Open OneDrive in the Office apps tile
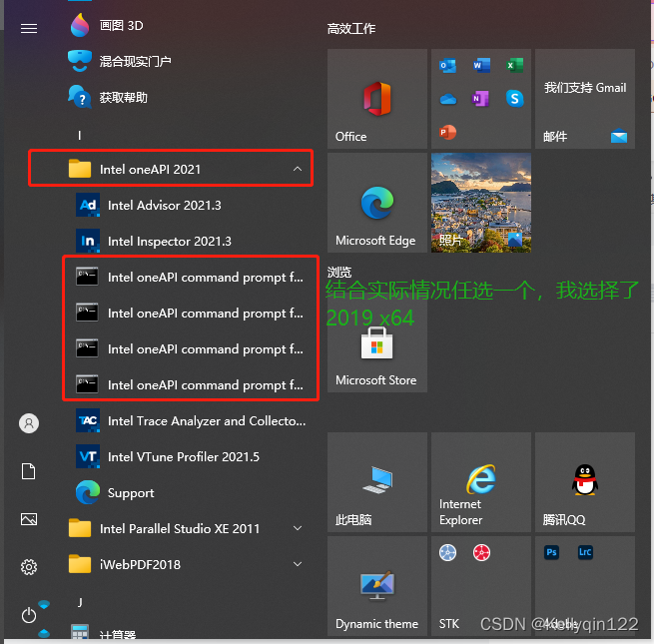 click(448, 99)
